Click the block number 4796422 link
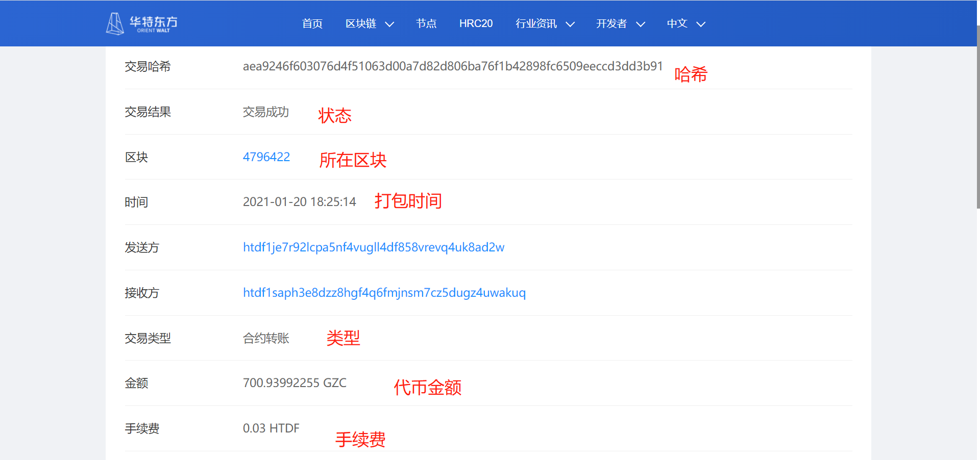The height and width of the screenshot is (460, 980). click(x=266, y=157)
